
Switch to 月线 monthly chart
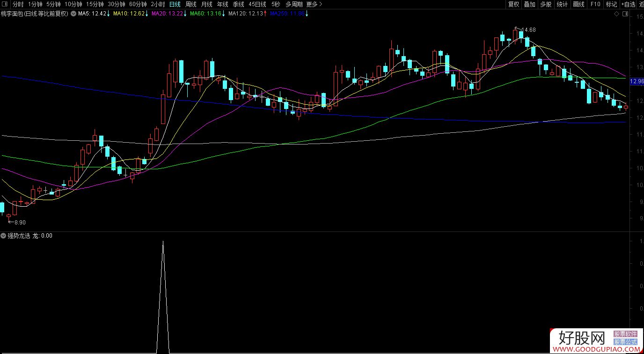tap(206, 4)
